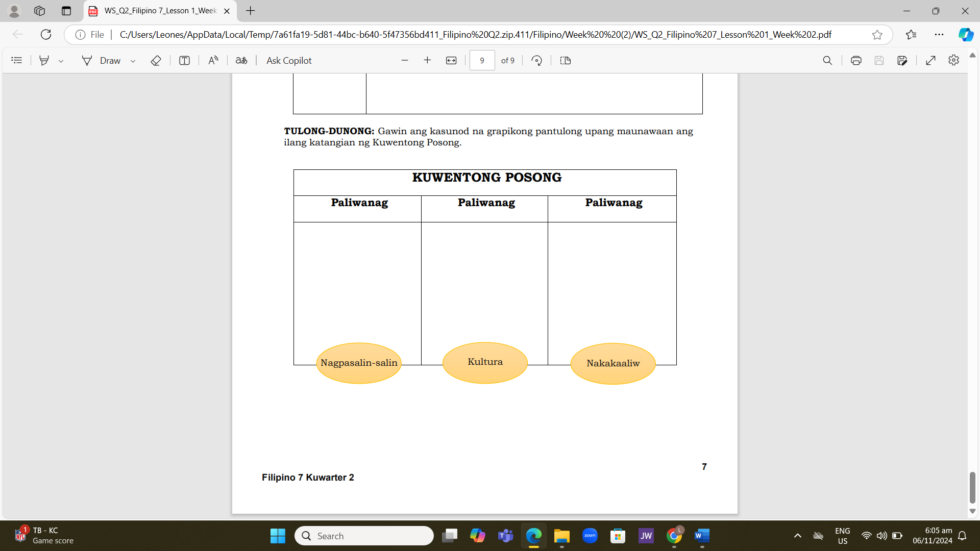Open the Windows Start menu
The height and width of the screenshot is (551, 980).
click(278, 536)
